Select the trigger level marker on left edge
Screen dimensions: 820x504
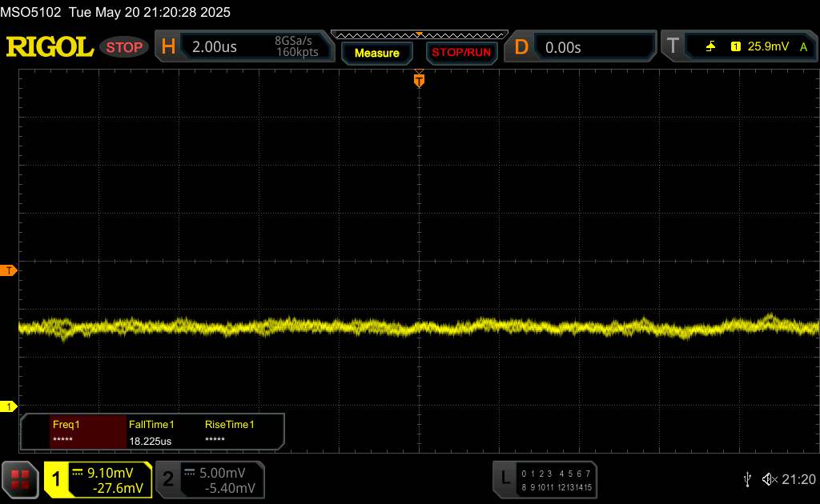(x=10, y=271)
